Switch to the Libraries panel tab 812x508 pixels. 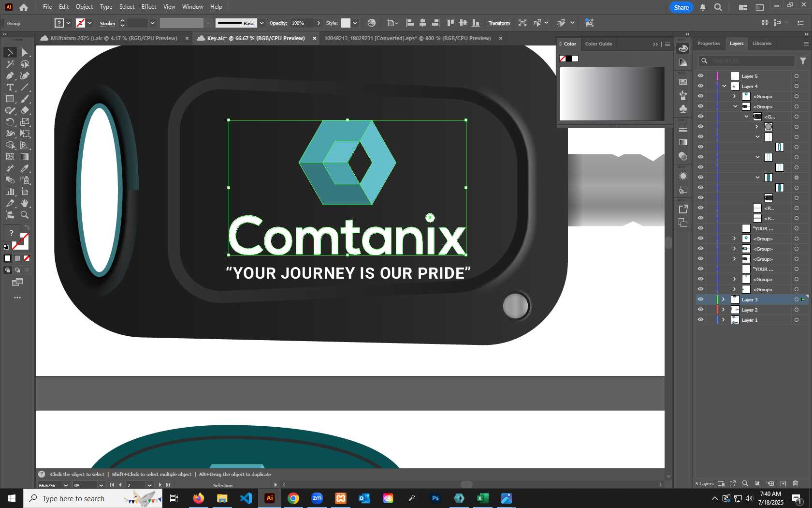762,44
